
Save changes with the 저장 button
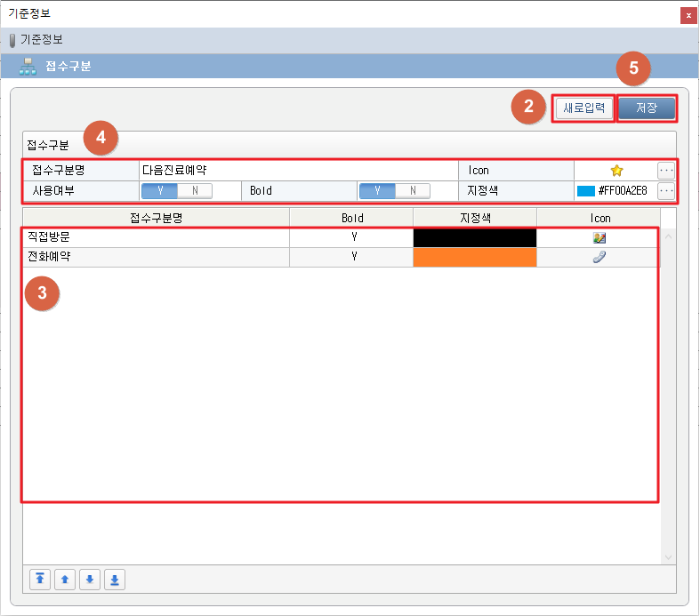point(647,108)
